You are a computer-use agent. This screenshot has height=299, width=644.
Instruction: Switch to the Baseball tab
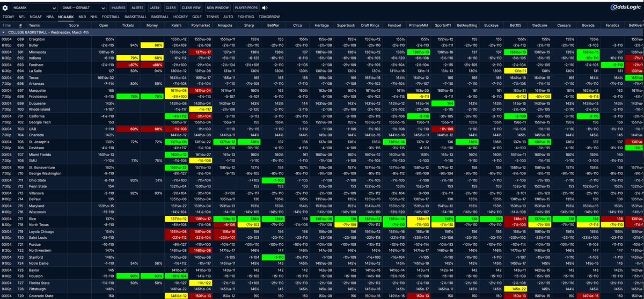pyautogui.click(x=160, y=17)
